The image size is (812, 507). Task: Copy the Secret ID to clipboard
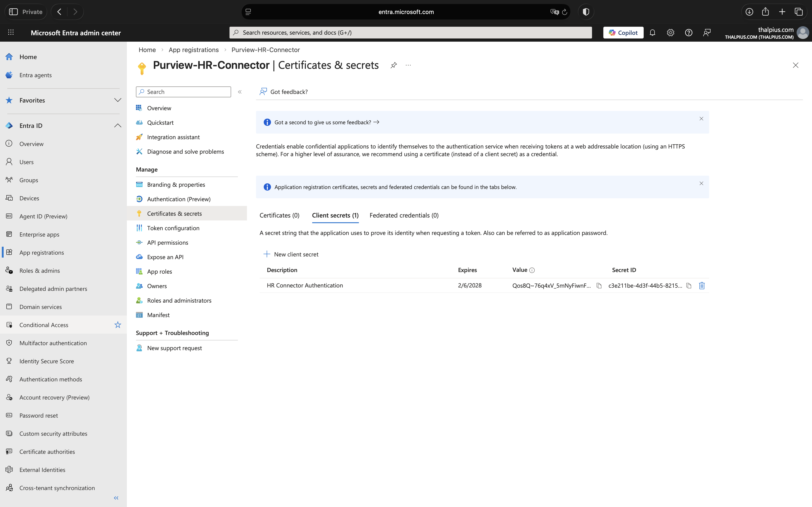click(x=689, y=286)
